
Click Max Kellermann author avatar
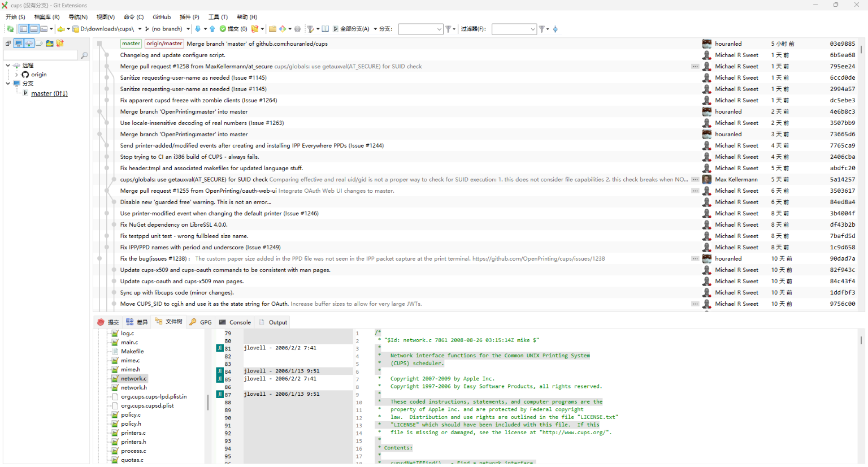[706, 179]
